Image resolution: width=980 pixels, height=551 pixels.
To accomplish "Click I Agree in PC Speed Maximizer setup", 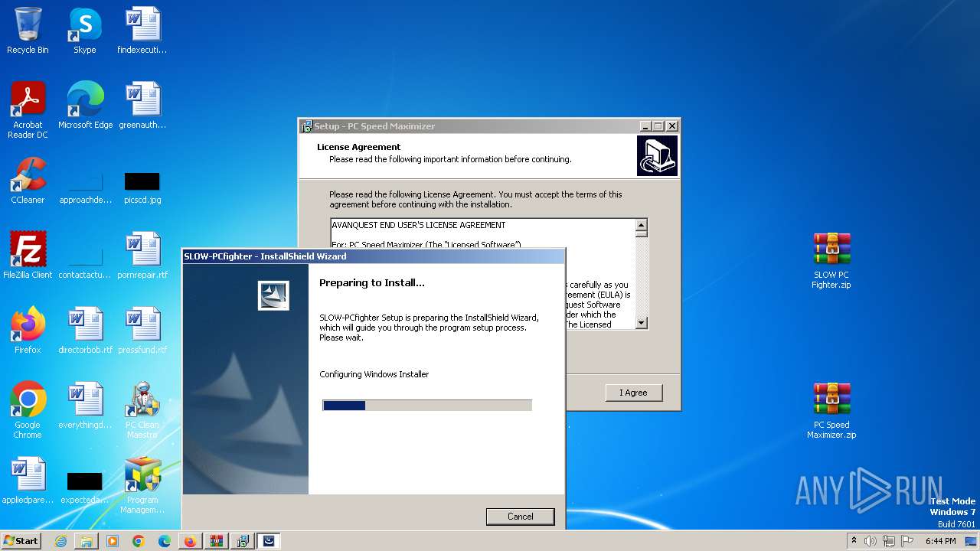I will (x=633, y=393).
